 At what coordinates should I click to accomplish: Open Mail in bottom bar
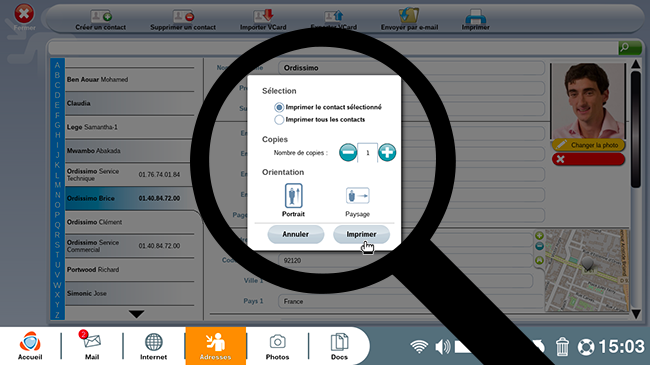click(x=92, y=346)
